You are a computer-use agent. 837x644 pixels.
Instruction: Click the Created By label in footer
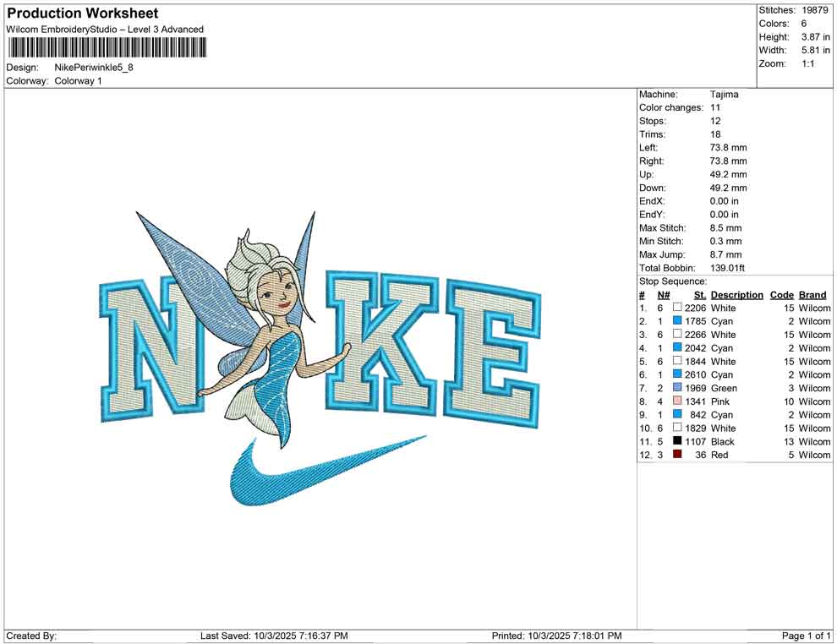tap(31, 636)
